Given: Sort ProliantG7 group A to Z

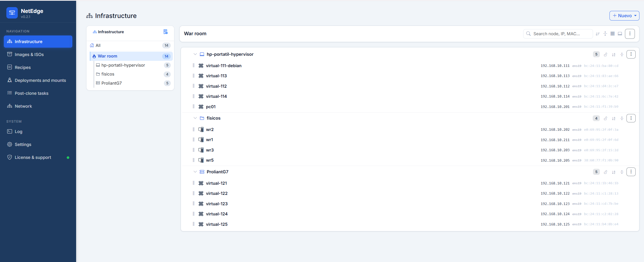Looking at the screenshot, I should click(x=614, y=172).
